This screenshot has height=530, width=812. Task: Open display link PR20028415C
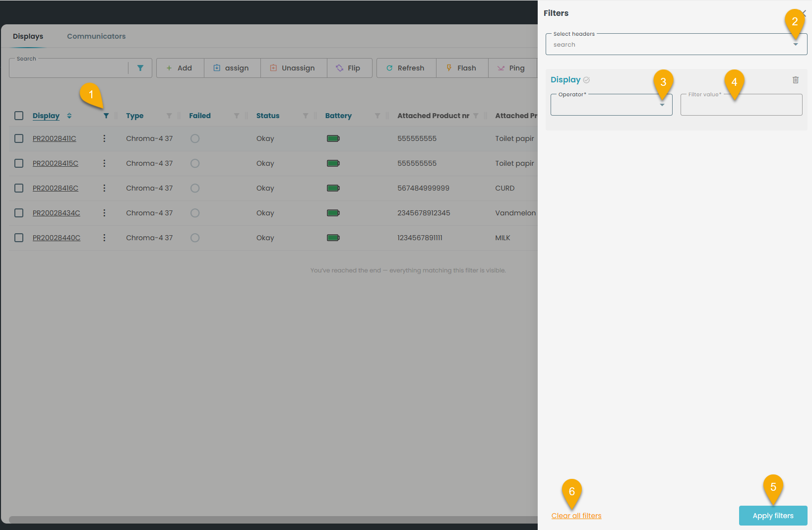56,163
